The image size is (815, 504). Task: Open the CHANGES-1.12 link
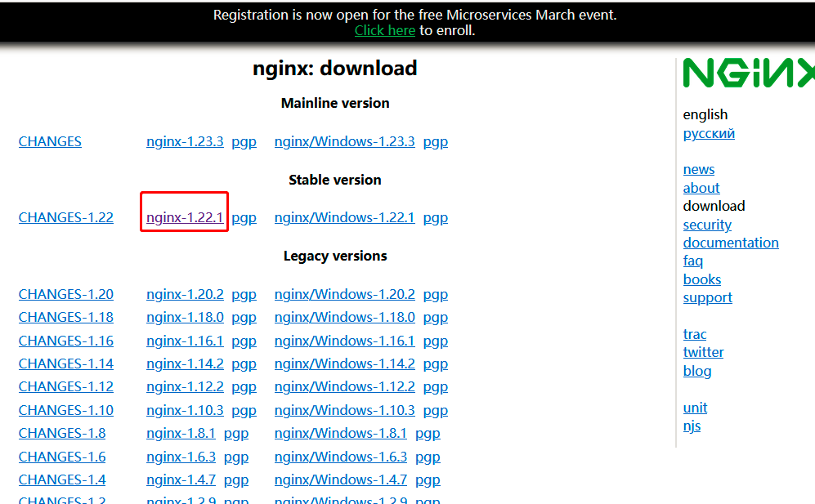tap(66, 386)
